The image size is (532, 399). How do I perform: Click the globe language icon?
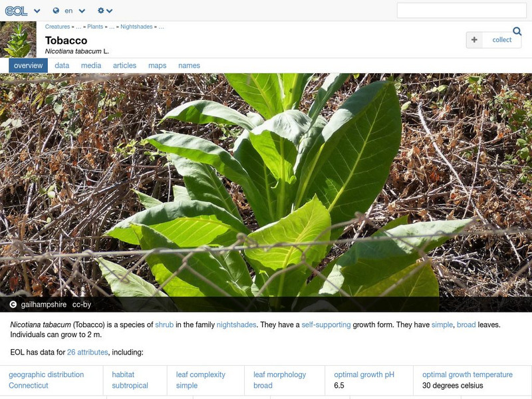click(x=56, y=11)
